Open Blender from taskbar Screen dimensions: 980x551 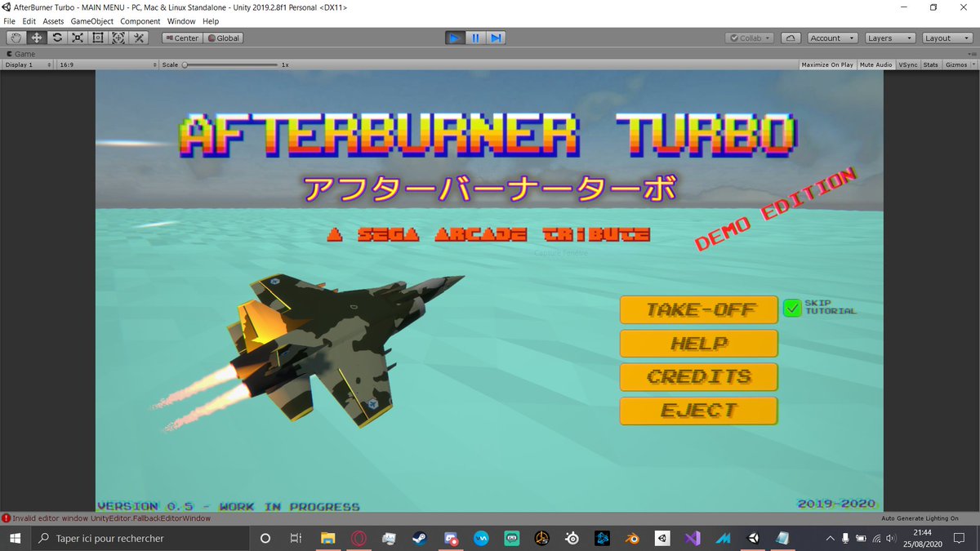click(632, 538)
